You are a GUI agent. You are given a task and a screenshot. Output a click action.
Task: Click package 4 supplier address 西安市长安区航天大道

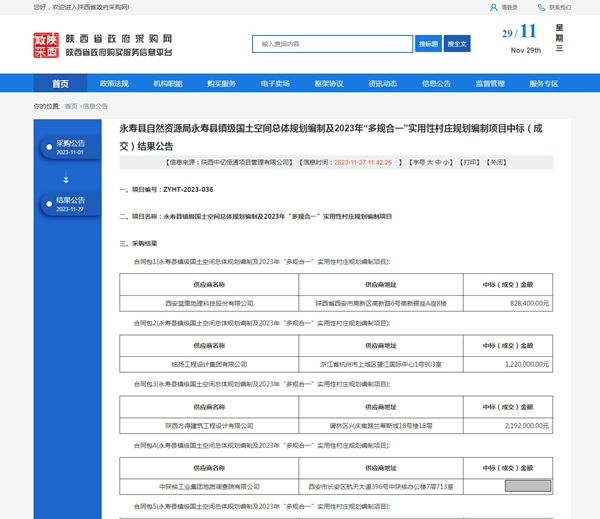[381, 487]
